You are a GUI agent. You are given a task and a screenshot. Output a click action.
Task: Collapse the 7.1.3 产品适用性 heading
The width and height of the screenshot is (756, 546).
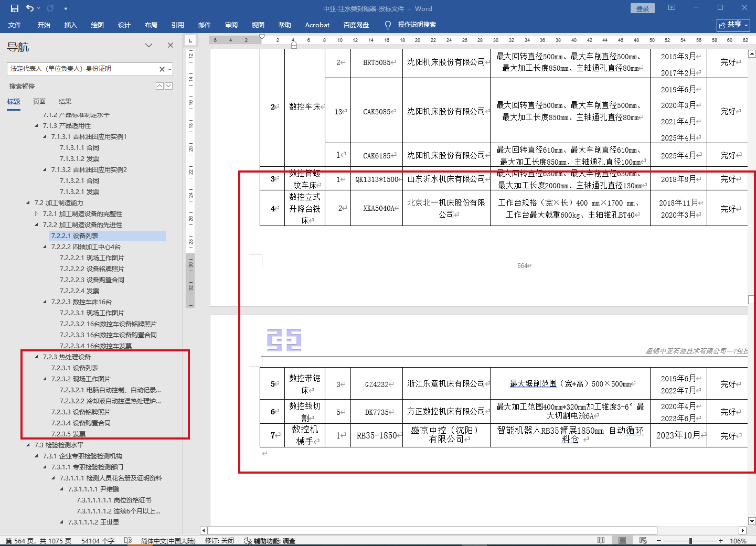(x=37, y=126)
